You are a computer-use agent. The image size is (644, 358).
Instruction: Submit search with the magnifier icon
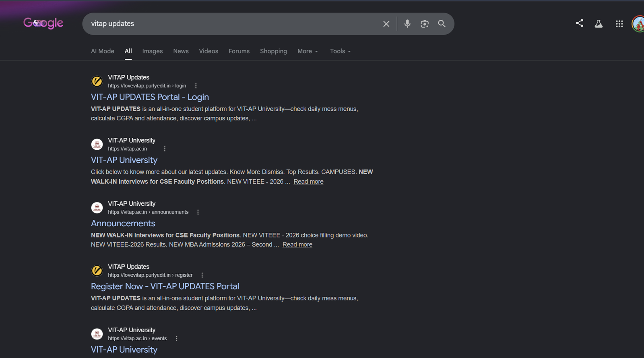(442, 24)
